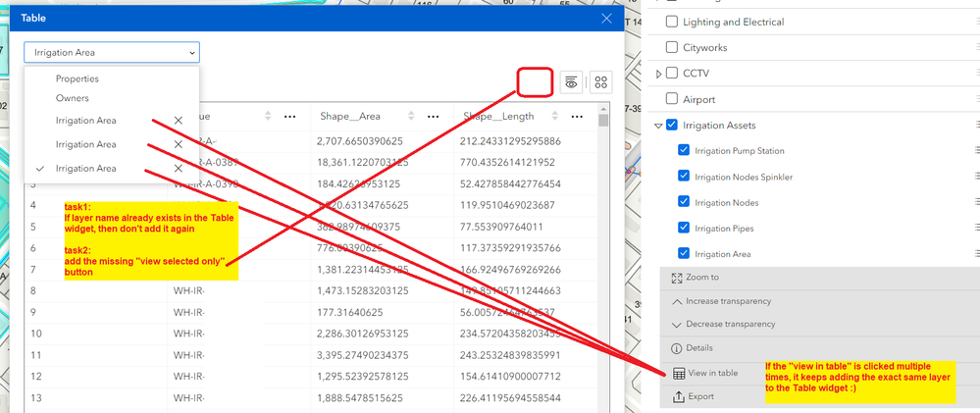Click Increase transparency option
This screenshot has height=413, width=980.
click(x=728, y=301)
